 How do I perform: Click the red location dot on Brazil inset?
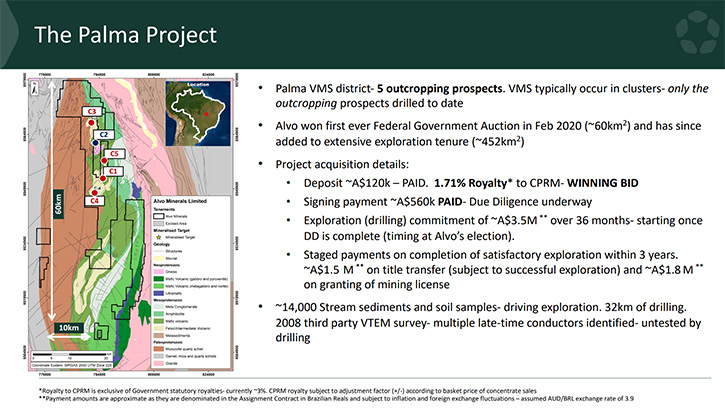coord(206,114)
